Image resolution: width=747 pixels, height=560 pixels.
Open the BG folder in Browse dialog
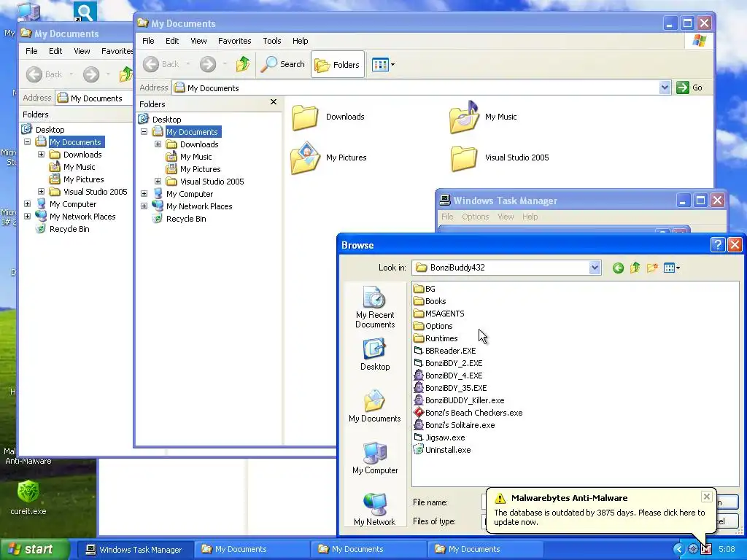(x=425, y=289)
